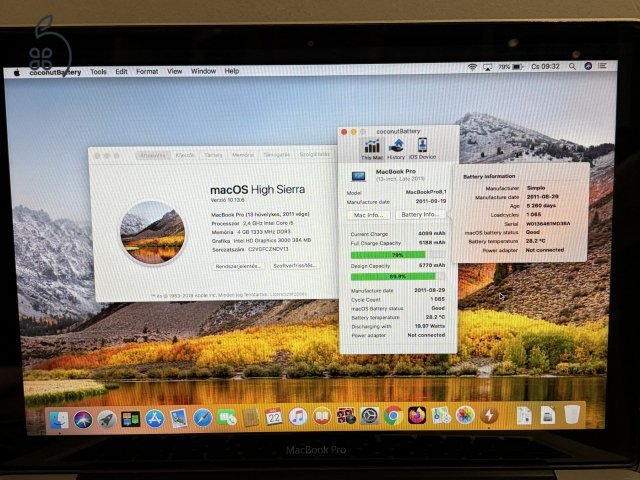Open Contacts book icon in Dock

click(x=250, y=418)
